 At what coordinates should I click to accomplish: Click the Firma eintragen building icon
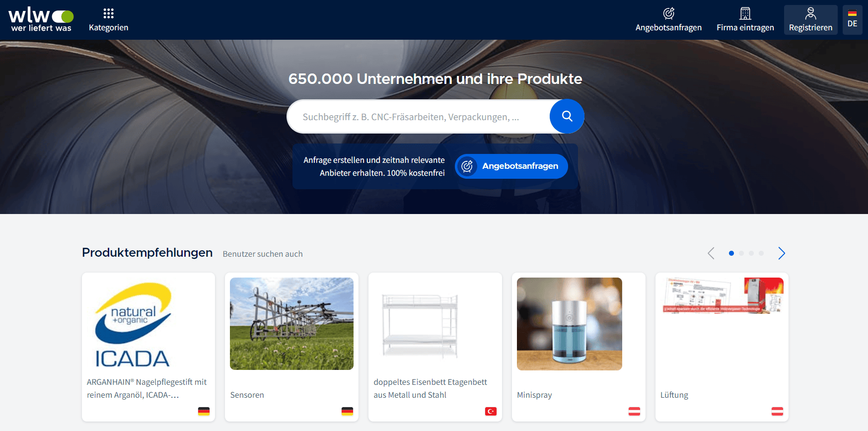point(745,13)
